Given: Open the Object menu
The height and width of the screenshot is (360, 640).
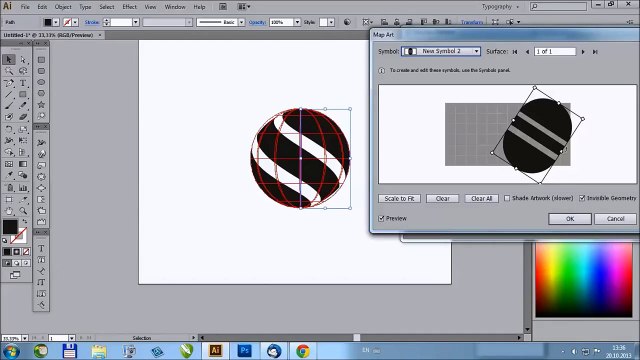Looking at the screenshot, I should click(63, 7).
